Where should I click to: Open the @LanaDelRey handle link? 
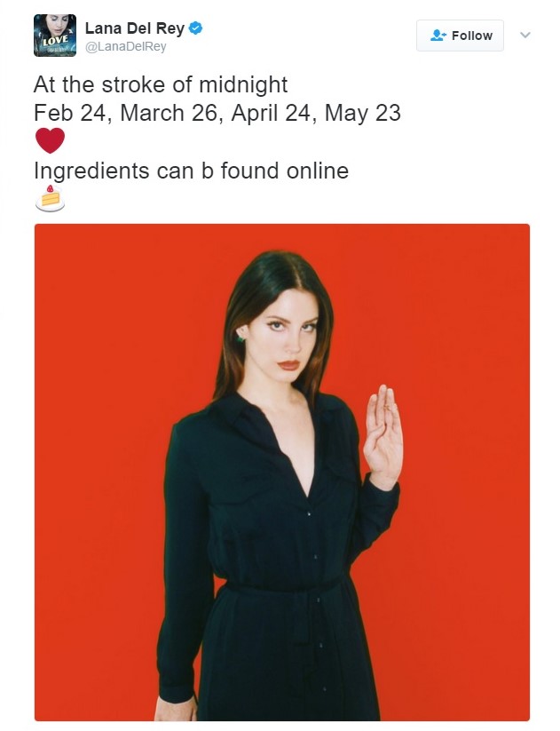[125, 46]
